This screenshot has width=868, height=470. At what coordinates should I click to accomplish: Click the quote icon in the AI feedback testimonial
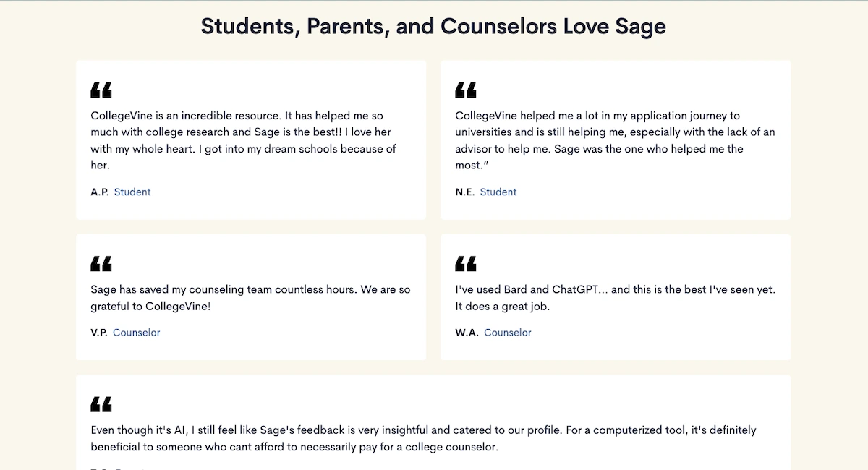(101, 404)
